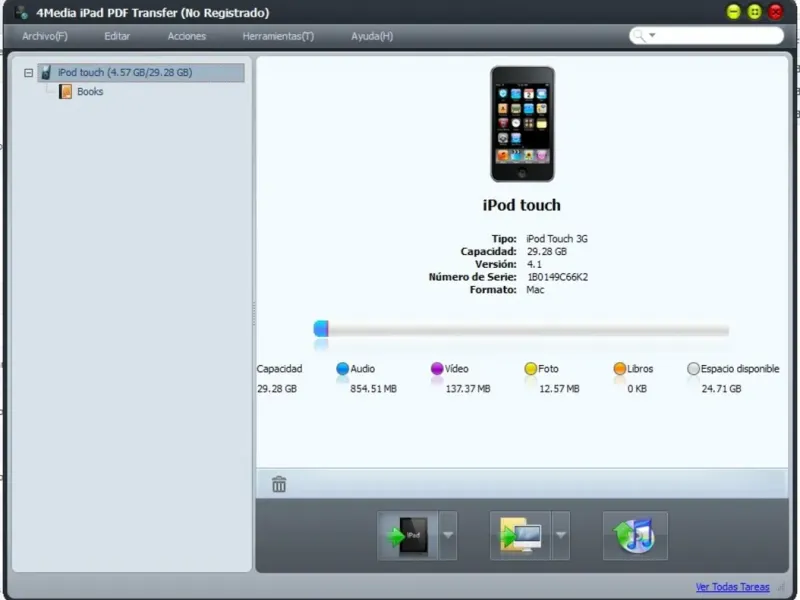Click the orange Books icon
This screenshot has width=800, height=600.
tap(65, 92)
